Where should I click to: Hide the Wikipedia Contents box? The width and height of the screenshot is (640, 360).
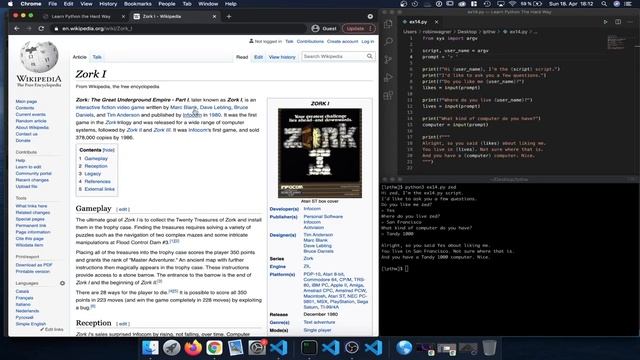[x=109, y=150]
